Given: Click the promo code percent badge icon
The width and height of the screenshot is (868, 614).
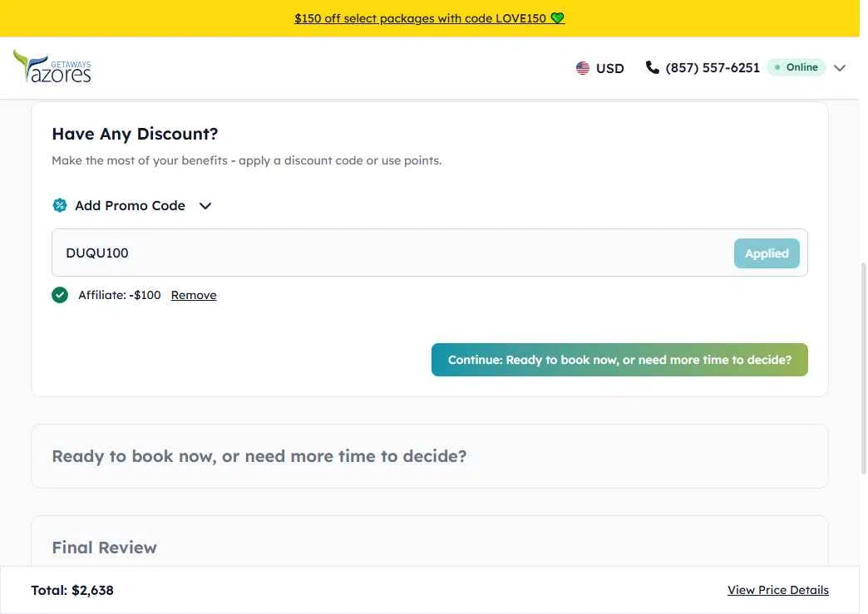Looking at the screenshot, I should click(60, 205).
